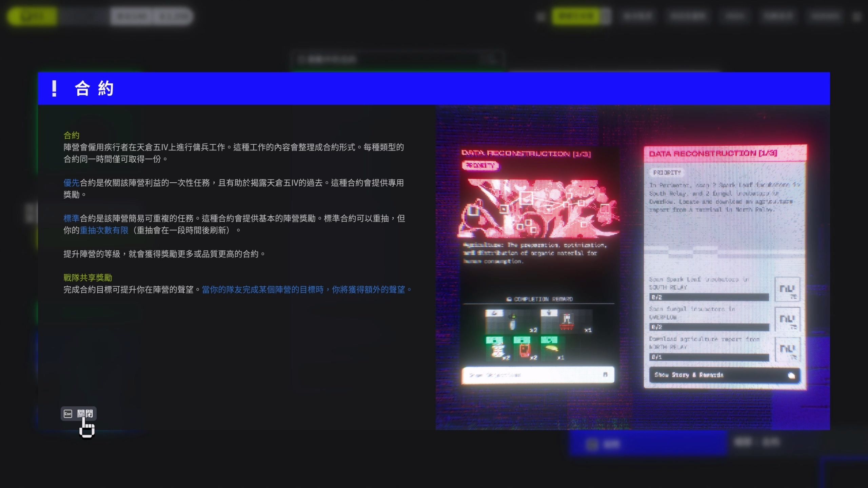Image resolution: width=868 pixels, height=488 pixels.
Task: Click the white Show Objectives bar on left card
Action: coord(537,375)
